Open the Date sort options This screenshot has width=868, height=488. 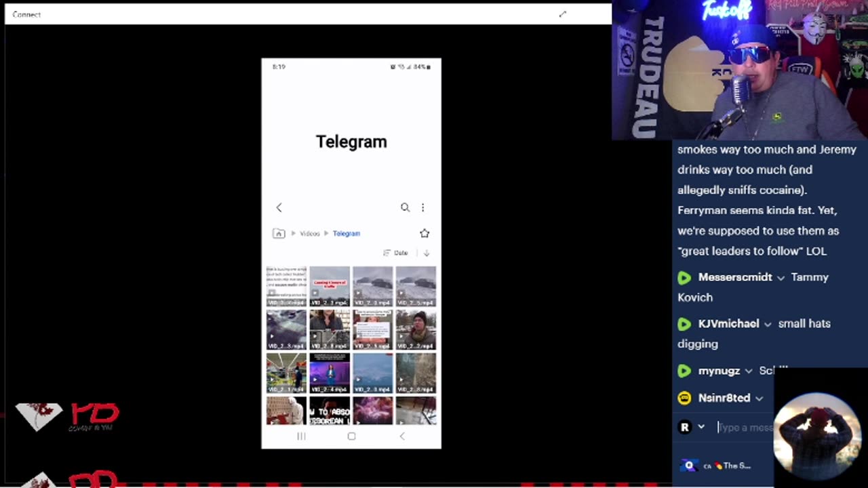395,253
